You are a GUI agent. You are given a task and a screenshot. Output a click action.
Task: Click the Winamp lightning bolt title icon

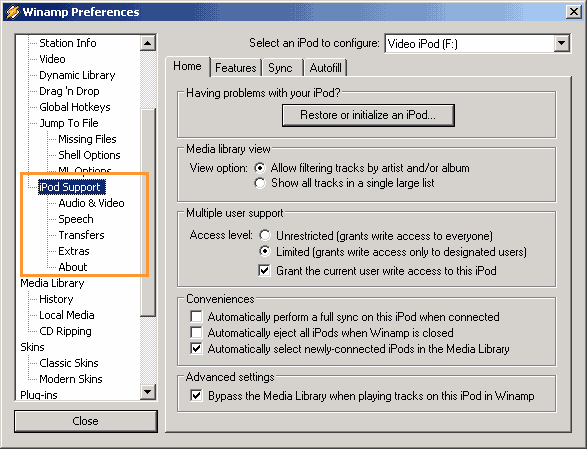tap(13, 12)
